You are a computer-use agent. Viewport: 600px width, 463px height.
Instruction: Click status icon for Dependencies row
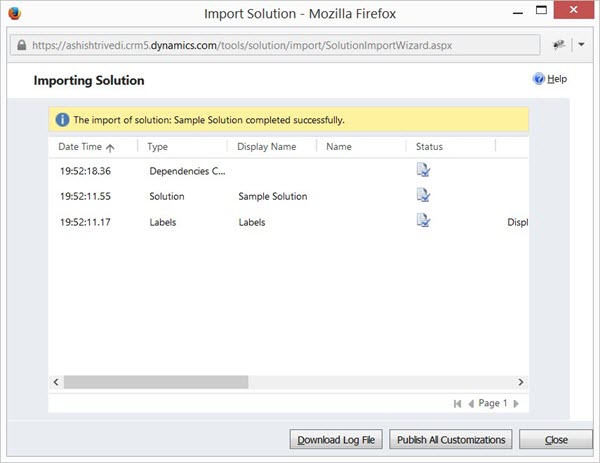coord(424,171)
